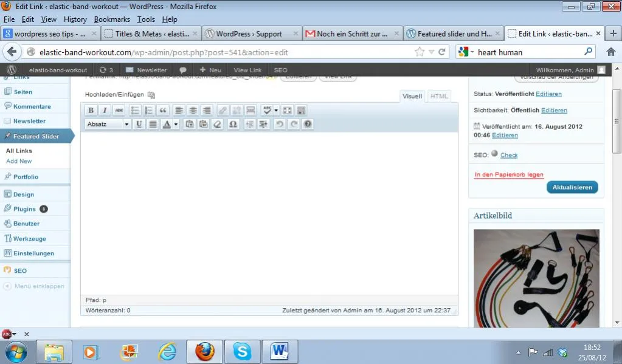Click the Hochladen/Einfügen media icon

click(151, 95)
